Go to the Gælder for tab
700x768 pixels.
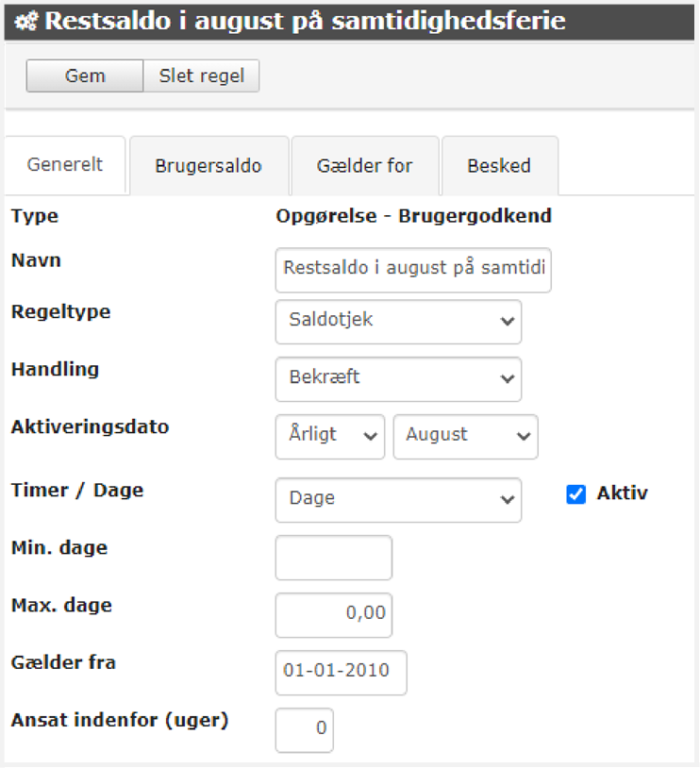(x=364, y=165)
